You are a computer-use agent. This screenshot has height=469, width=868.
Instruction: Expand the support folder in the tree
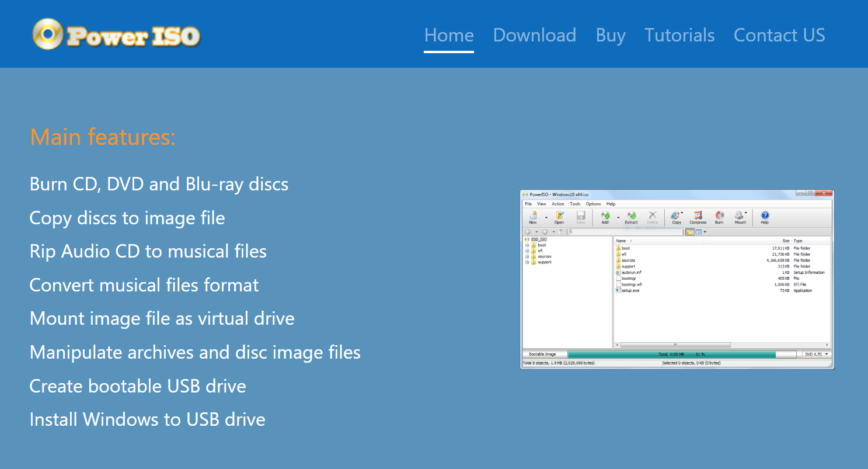click(527, 262)
